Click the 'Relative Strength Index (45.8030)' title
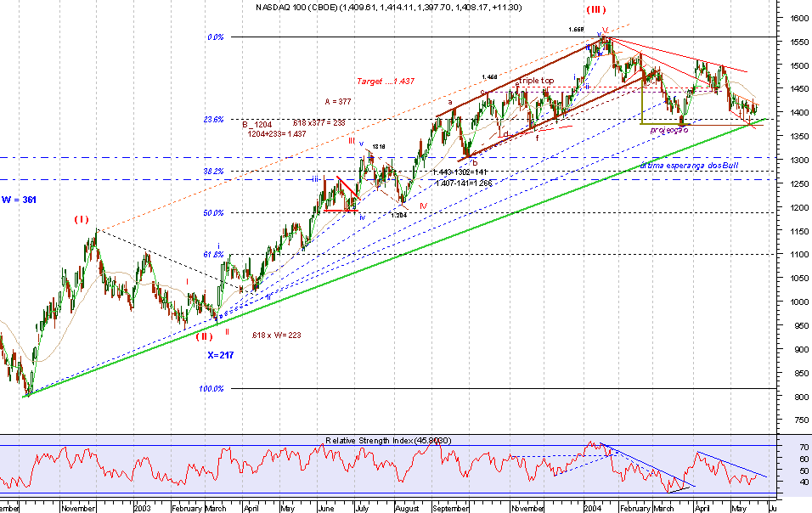The image size is (812, 513). click(388, 441)
